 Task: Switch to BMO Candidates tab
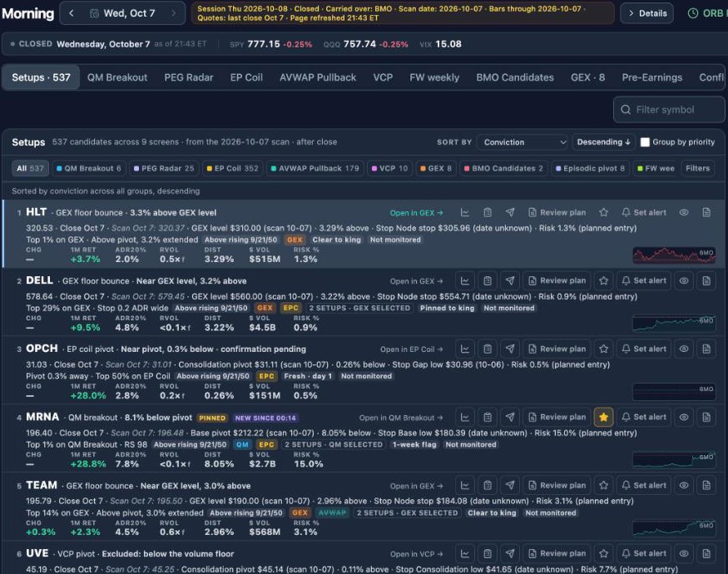515,77
